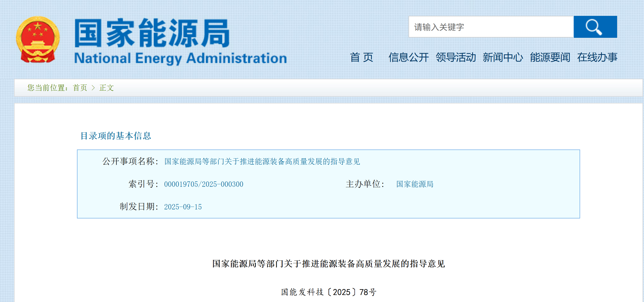Screen dimensions: 644x302
Task: Click the national emblem logo
Action: coord(38,40)
